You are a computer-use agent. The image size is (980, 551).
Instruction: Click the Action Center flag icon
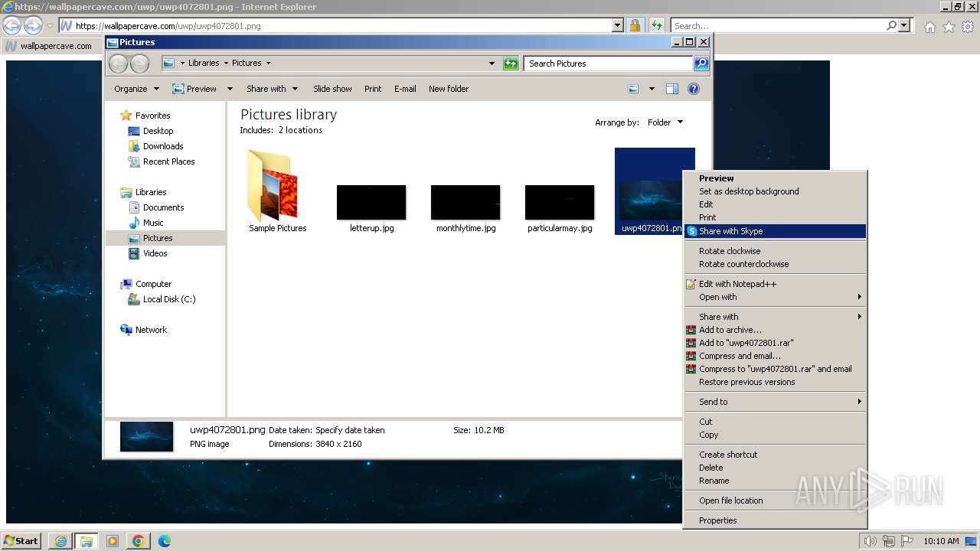[907, 541]
